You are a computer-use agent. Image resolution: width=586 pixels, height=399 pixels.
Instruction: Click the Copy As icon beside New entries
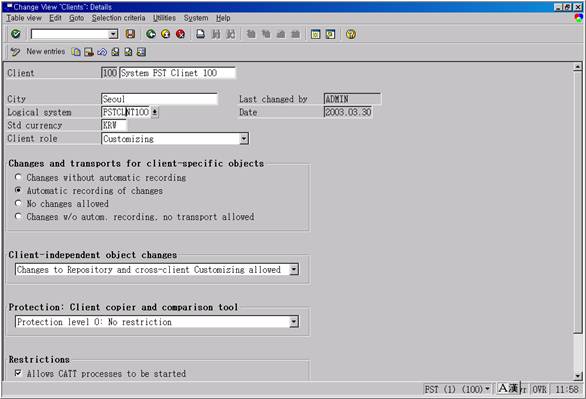click(76, 52)
